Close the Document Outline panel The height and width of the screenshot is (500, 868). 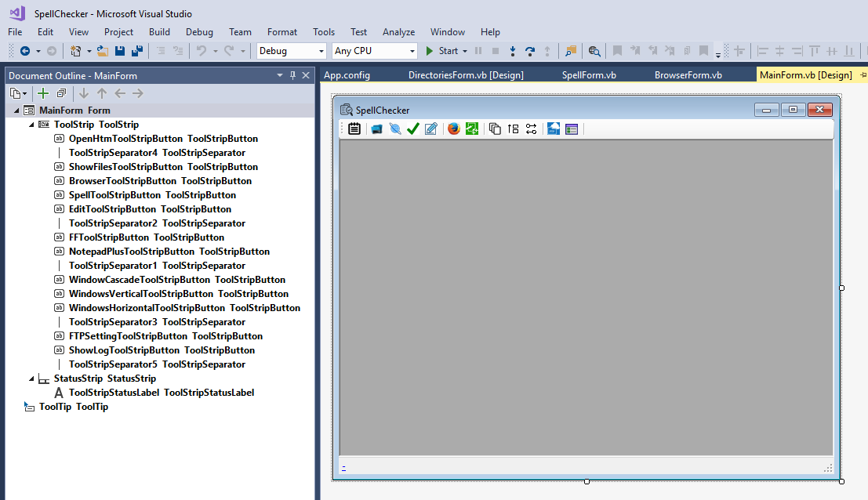pyautogui.click(x=306, y=75)
